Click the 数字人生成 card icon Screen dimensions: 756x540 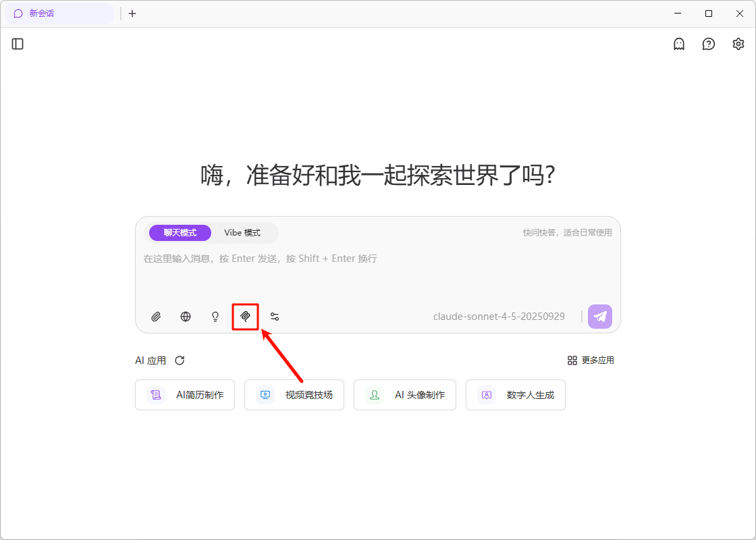(x=487, y=395)
